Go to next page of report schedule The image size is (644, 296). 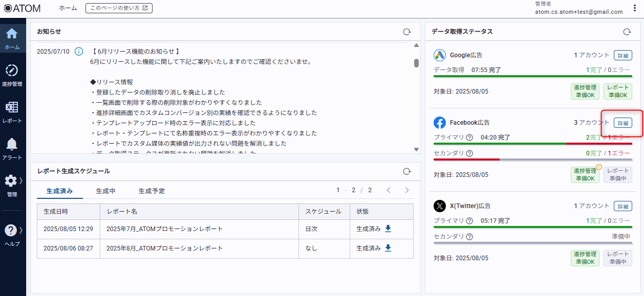point(407,190)
